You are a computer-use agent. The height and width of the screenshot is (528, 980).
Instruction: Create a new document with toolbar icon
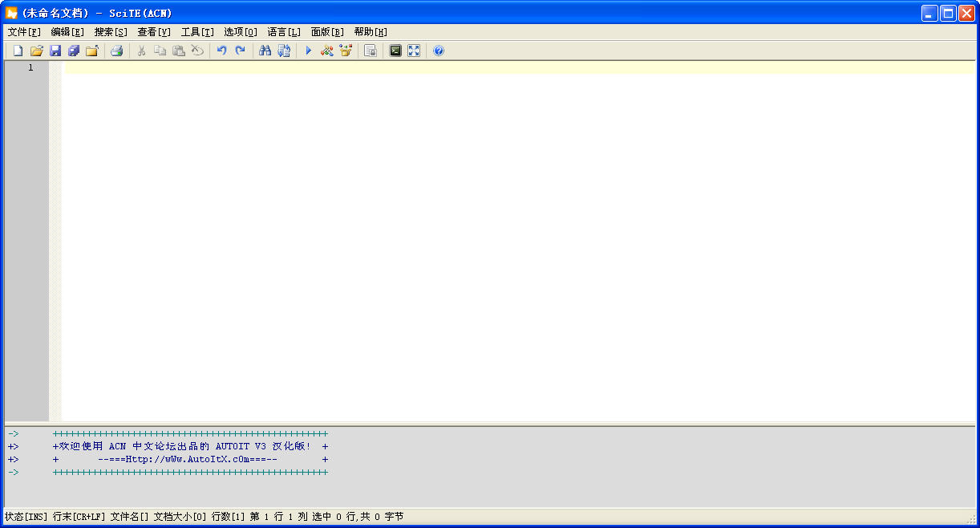[x=18, y=51]
